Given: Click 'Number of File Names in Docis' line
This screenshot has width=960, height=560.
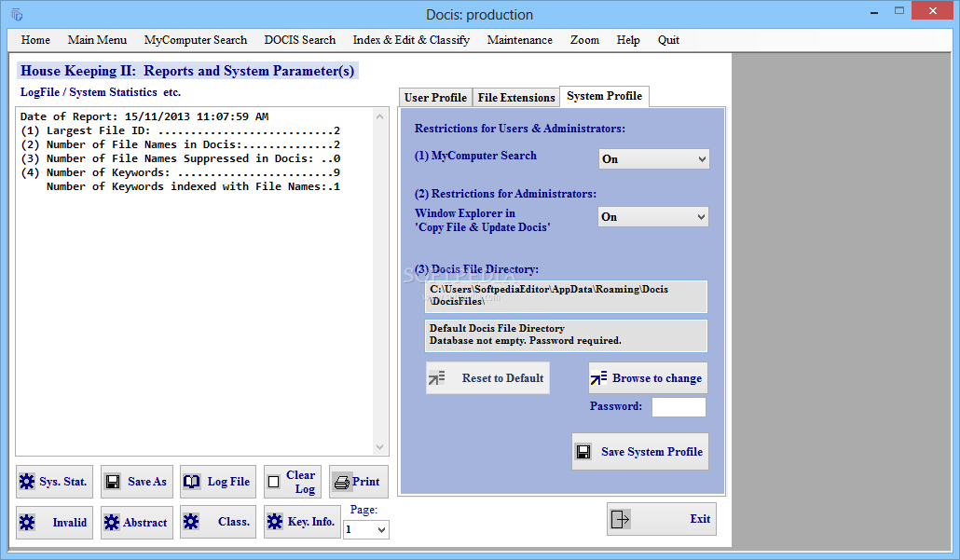Looking at the screenshot, I should [180, 144].
